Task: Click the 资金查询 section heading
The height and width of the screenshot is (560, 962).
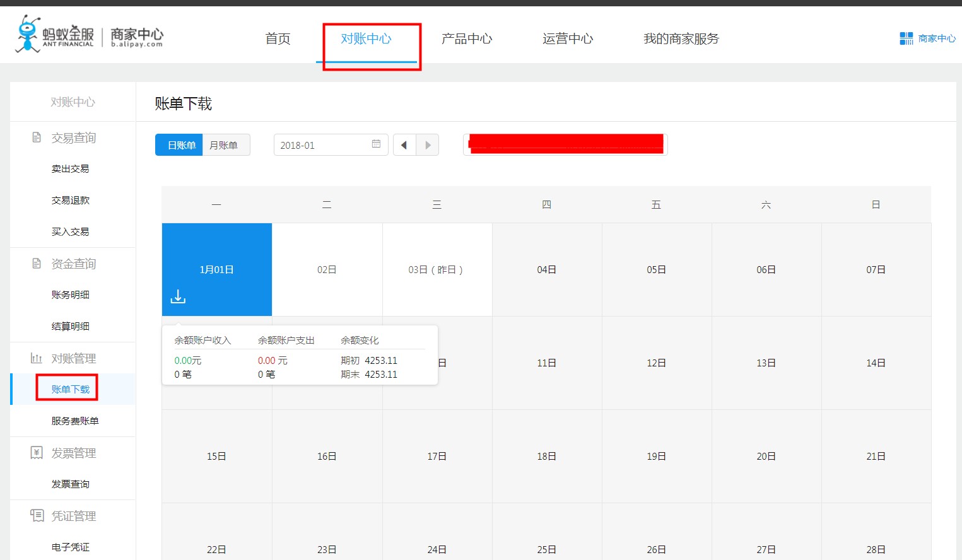Action: click(74, 264)
